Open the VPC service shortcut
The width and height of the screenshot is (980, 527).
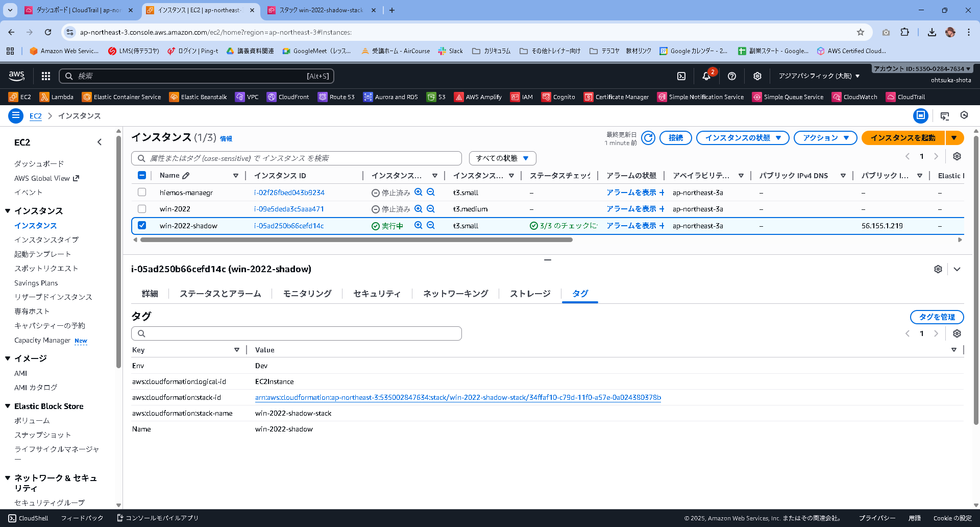tap(247, 97)
